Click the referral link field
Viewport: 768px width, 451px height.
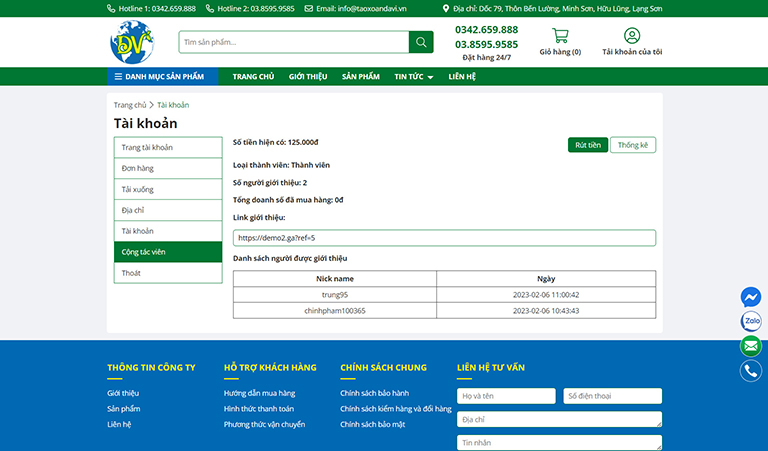click(444, 238)
